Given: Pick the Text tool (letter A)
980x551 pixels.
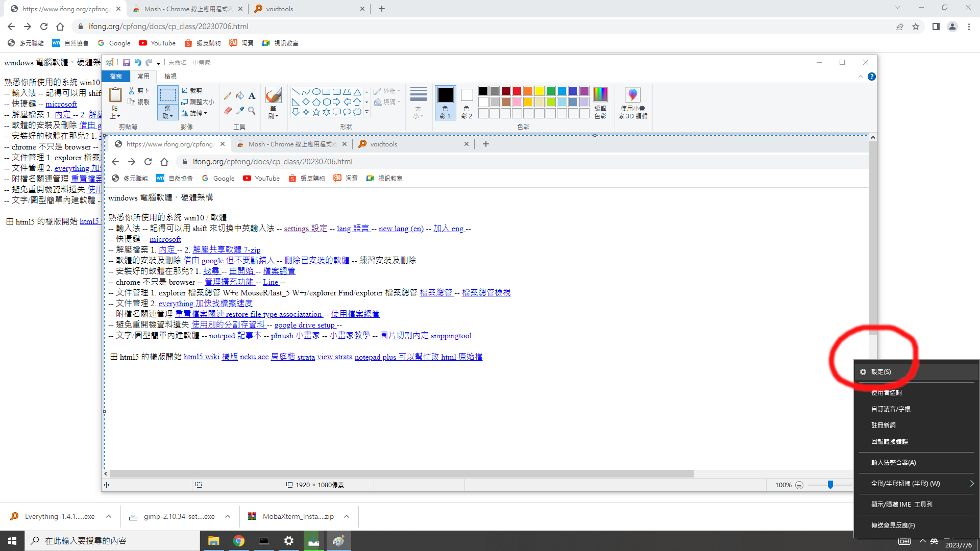Looking at the screenshot, I should 252,95.
